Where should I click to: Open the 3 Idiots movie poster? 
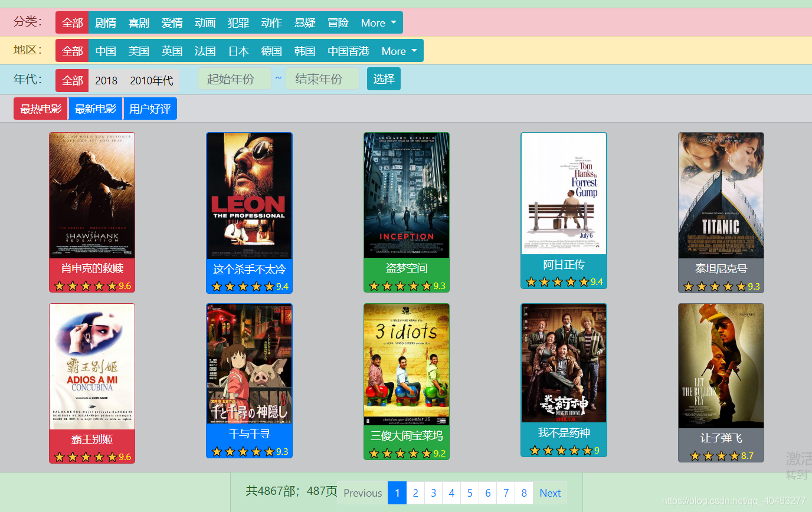[407, 365]
